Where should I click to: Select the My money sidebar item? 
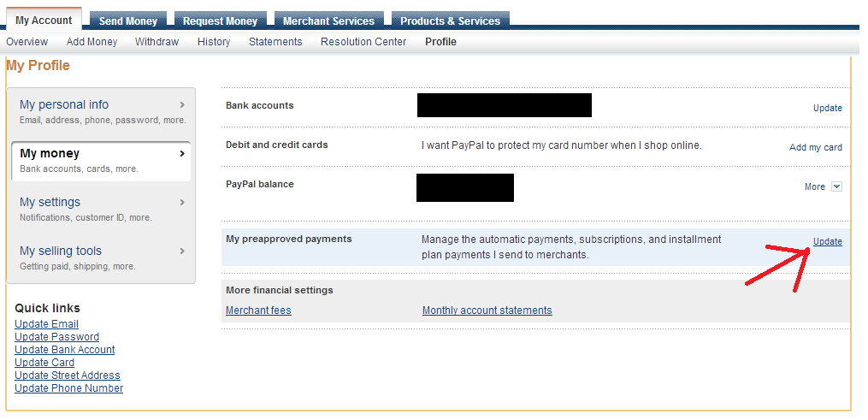pyautogui.click(x=102, y=160)
